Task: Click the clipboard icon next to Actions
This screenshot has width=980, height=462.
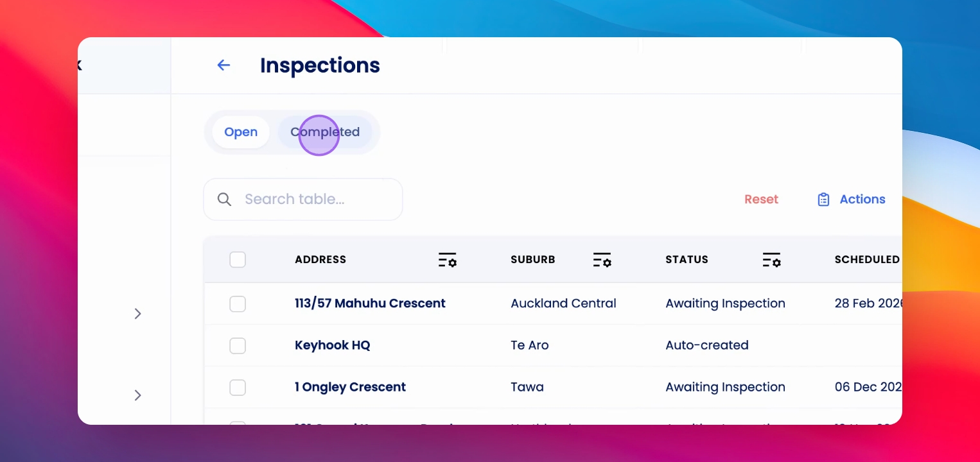Action: (823, 200)
